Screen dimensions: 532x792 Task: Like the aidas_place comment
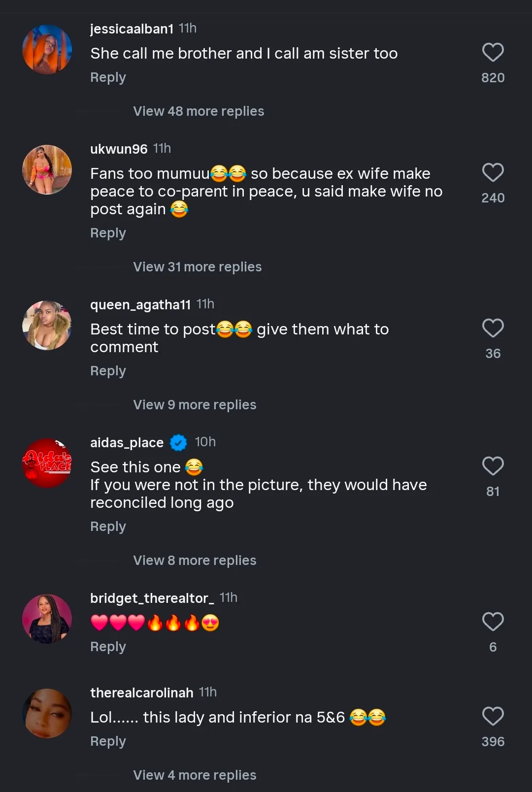coord(493,466)
